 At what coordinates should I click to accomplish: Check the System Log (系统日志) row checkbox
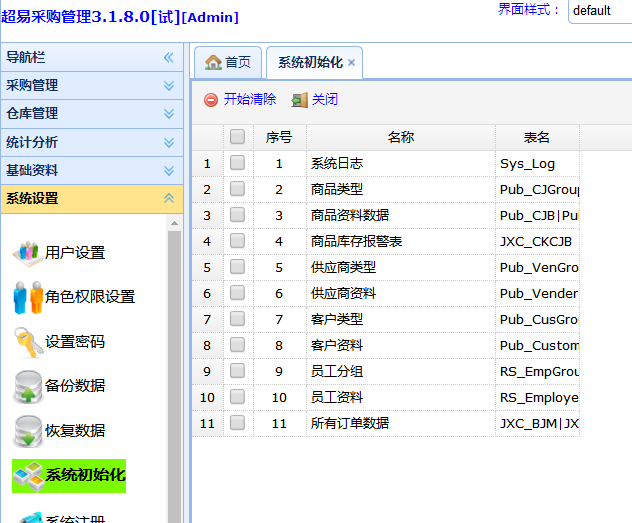pos(237,163)
